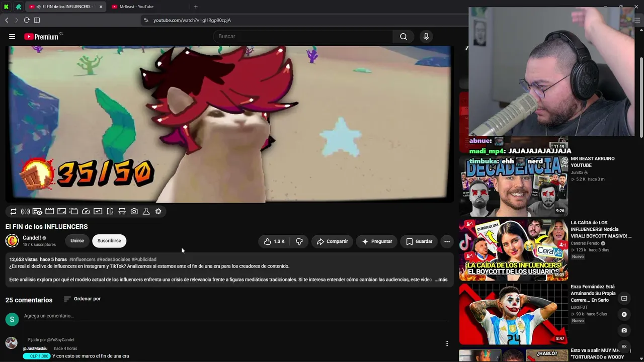Click Agrega un comentario field
The height and width of the screenshot is (362, 644).
point(236,316)
